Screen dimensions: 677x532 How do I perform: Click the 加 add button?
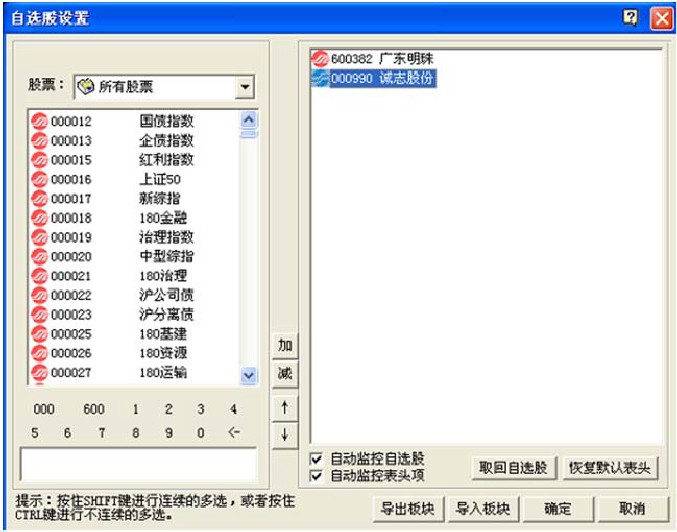pyautogui.click(x=285, y=345)
